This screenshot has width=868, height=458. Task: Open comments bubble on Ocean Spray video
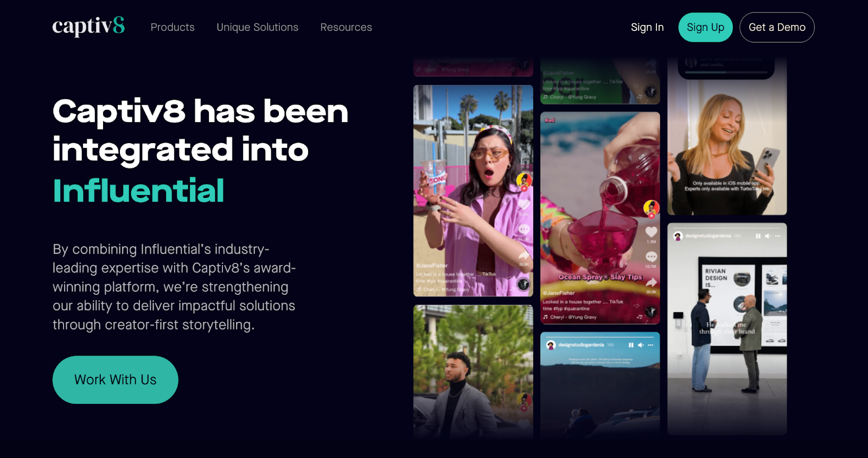point(651,257)
